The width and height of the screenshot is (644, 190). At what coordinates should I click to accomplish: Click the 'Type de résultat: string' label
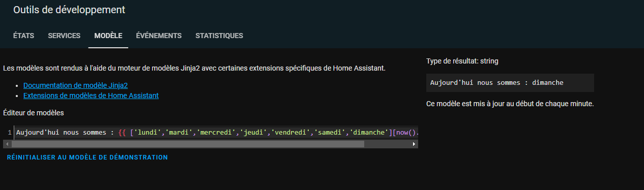tap(462, 61)
